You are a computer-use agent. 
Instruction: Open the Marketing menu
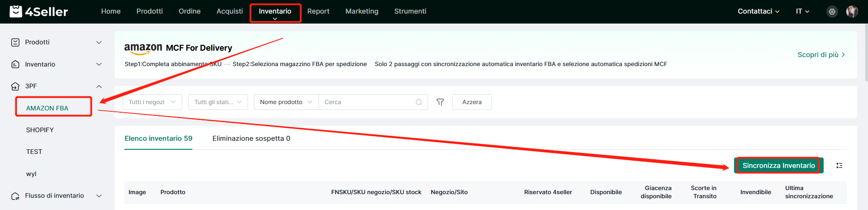[x=362, y=11]
